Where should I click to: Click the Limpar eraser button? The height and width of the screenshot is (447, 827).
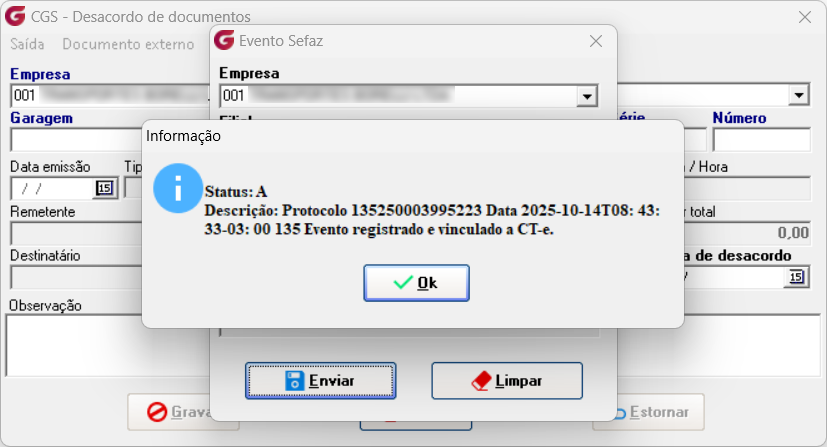pyautogui.click(x=507, y=381)
